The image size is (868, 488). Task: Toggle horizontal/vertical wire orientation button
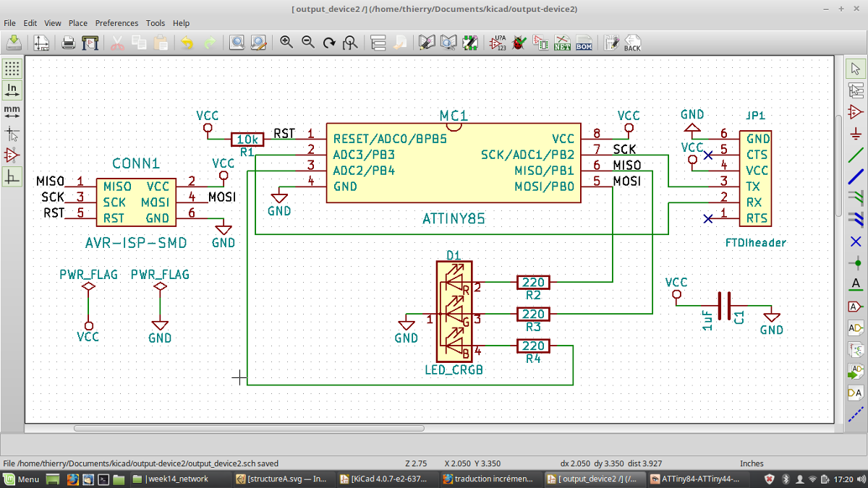tap(12, 176)
